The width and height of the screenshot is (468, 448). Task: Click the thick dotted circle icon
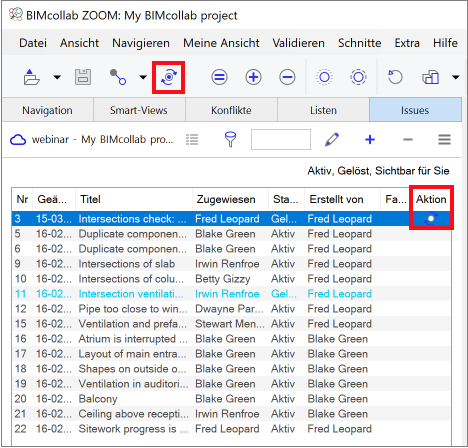[x=358, y=77]
